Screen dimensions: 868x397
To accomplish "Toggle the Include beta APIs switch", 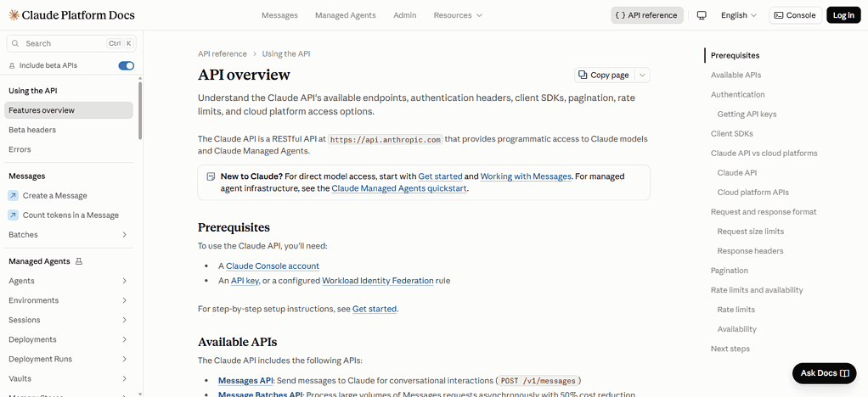I will 127,65.
